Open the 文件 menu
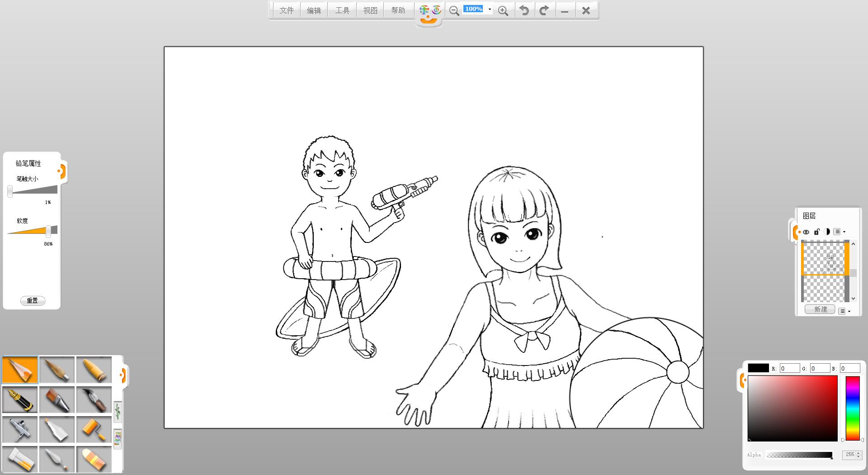The height and width of the screenshot is (475, 868). pyautogui.click(x=287, y=10)
